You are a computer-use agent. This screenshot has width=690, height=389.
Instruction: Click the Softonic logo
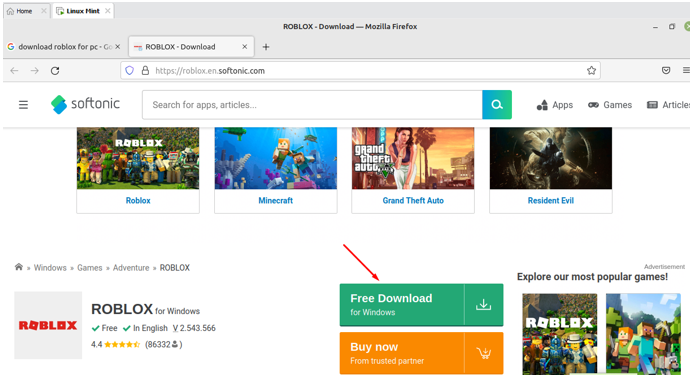pyautogui.click(x=85, y=104)
